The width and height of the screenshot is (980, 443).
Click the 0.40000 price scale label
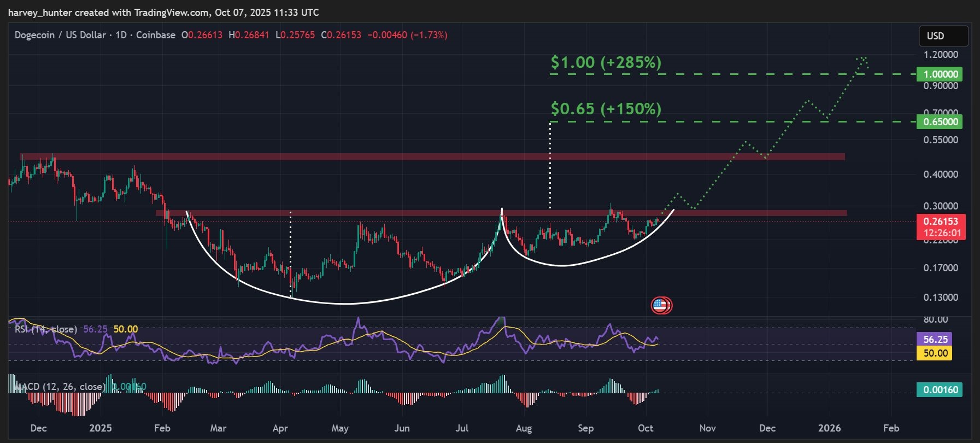(x=941, y=174)
